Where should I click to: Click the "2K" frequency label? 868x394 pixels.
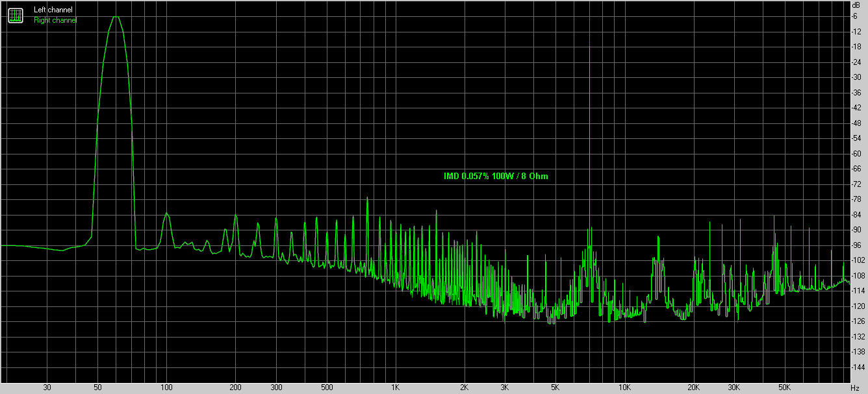click(465, 388)
